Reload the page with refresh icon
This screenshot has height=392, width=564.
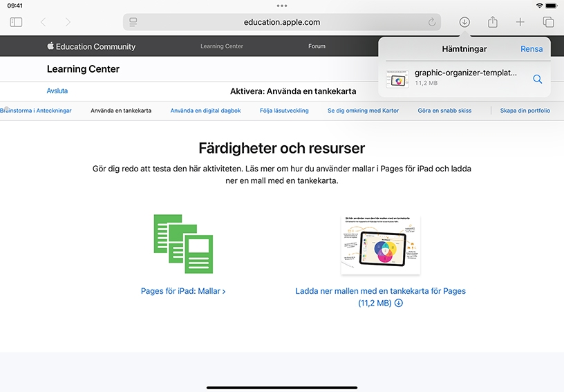tap(432, 22)
